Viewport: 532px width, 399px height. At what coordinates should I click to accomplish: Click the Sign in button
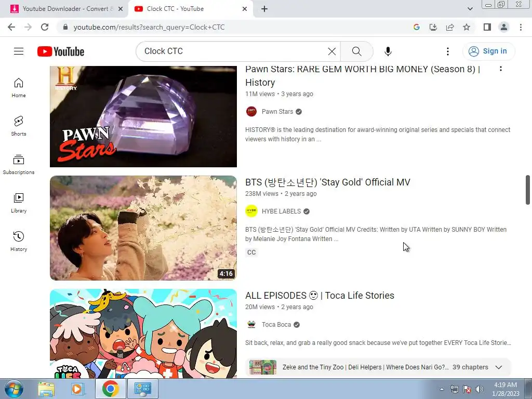(x=488, y=51)
